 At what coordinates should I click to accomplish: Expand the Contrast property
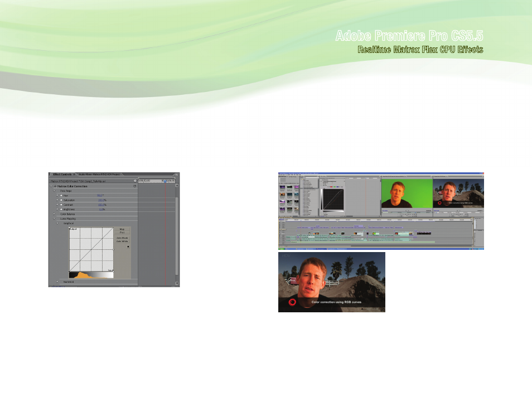[57, 205]
